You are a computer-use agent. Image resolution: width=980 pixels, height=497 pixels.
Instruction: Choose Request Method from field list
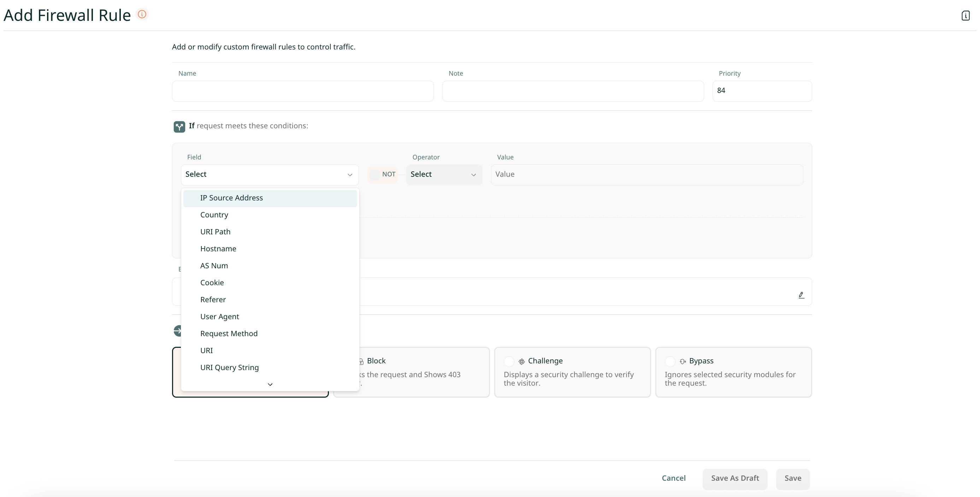point(270,334)
